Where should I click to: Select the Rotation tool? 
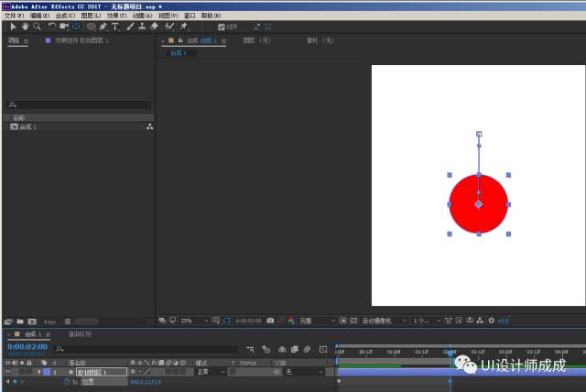[x=51, y=27]
